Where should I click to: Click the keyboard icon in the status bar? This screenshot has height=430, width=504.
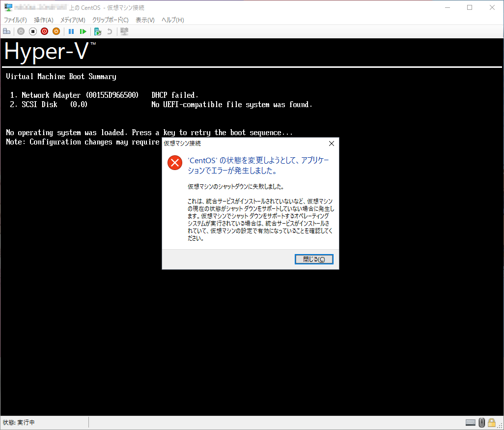point(470,423)
